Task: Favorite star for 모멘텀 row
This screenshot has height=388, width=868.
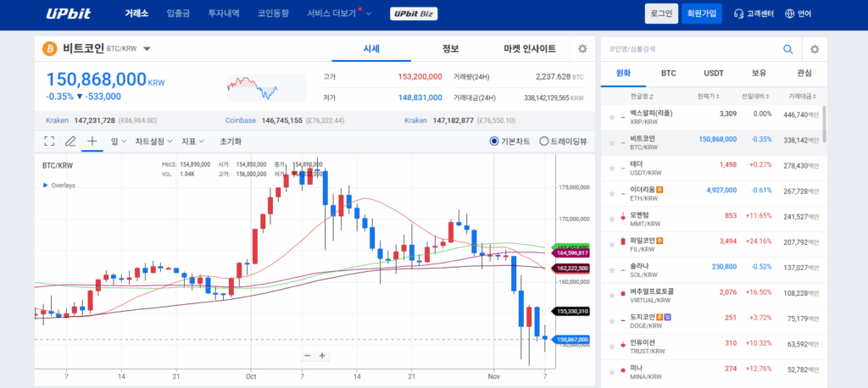Action: point(612,219)
